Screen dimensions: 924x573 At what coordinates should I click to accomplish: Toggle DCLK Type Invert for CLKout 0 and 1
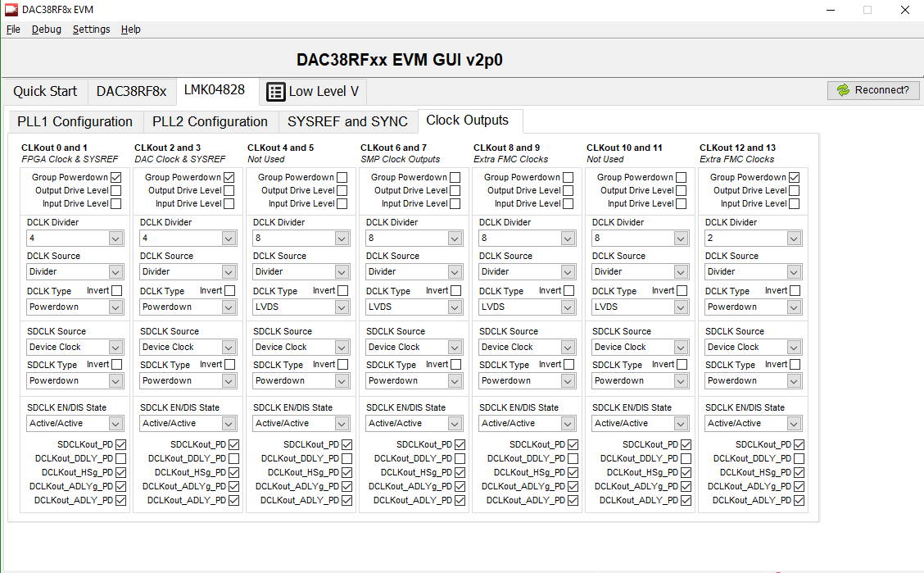[116, 291]
